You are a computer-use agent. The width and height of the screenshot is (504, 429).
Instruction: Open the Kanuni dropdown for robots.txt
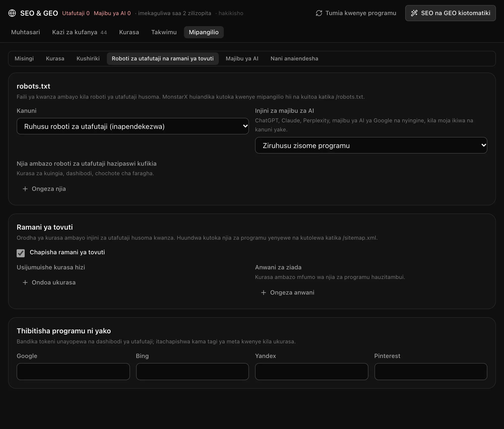(x=133, y=126)
